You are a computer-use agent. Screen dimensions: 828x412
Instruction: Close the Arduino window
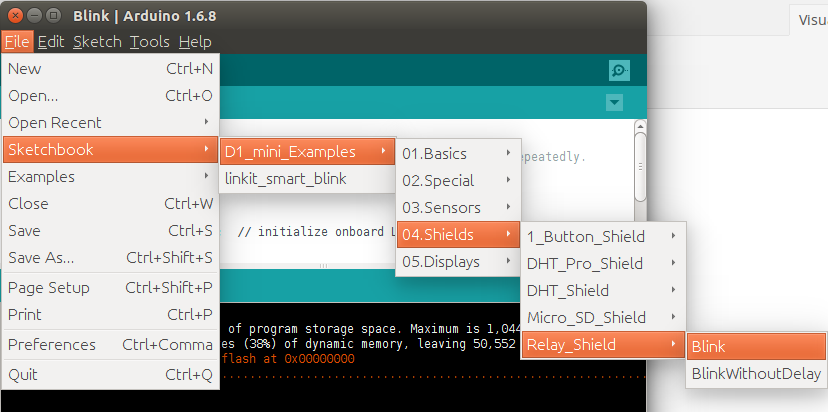pyautogui.click(x=16, y=16)
